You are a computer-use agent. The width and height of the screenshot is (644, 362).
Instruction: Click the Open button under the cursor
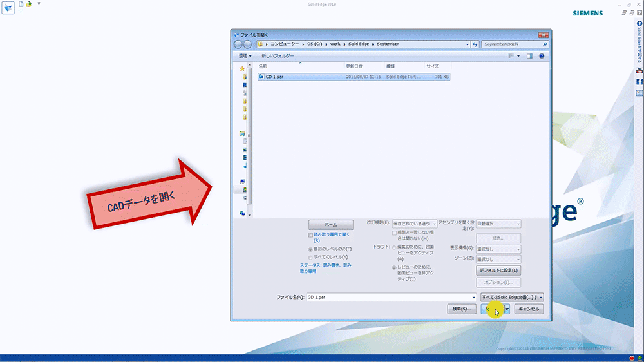[x=493, y=309]
